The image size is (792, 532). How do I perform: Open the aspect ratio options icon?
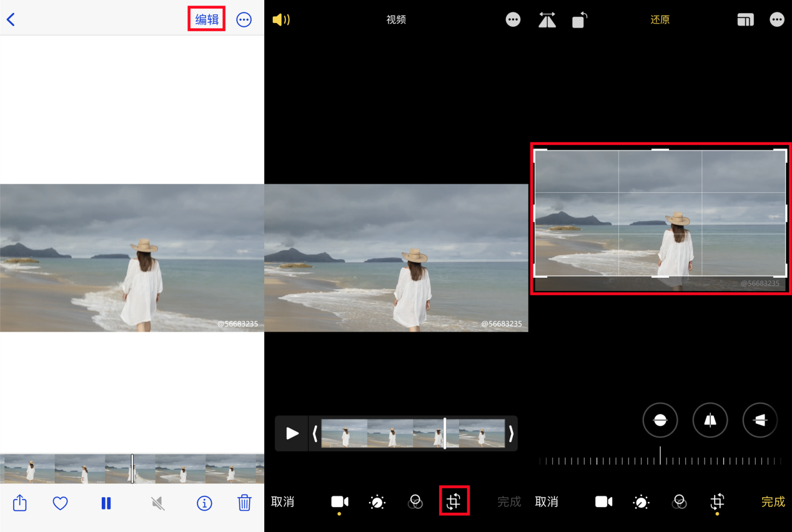coord(745,20)
